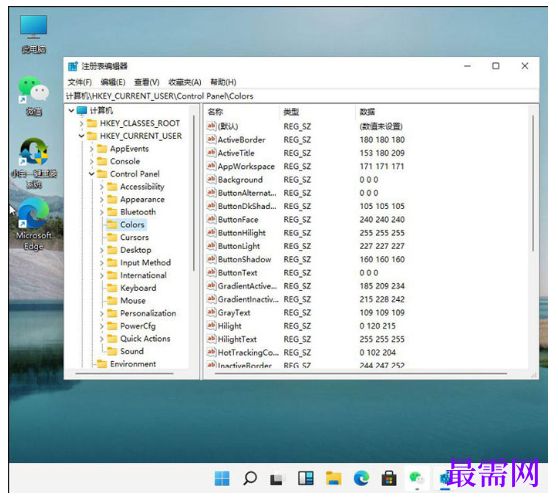The image size is (558, 504).
Task: Click the Registry Editor title bar icon
Action: point(73,66)
